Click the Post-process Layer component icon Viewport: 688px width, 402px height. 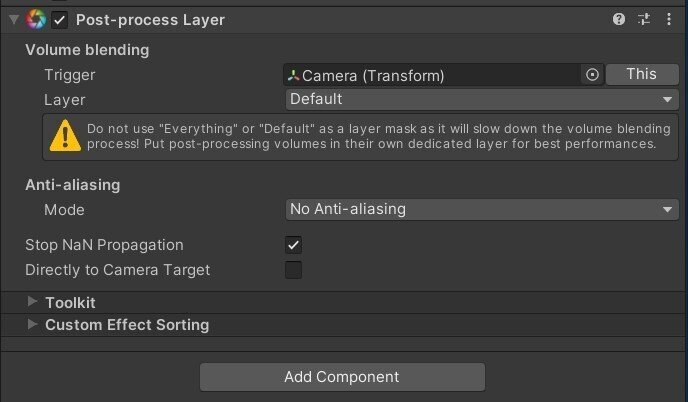[37, 20]
